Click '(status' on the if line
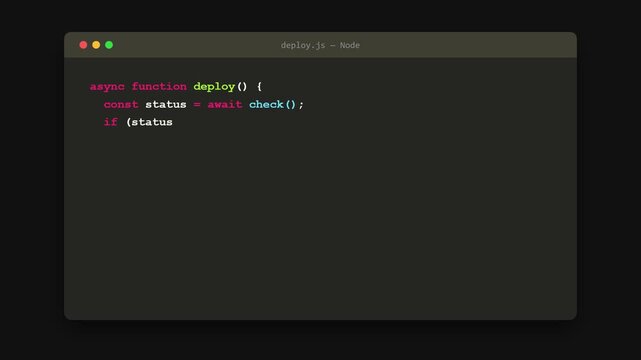Screen dimensions: 641x360 point(149,122)
